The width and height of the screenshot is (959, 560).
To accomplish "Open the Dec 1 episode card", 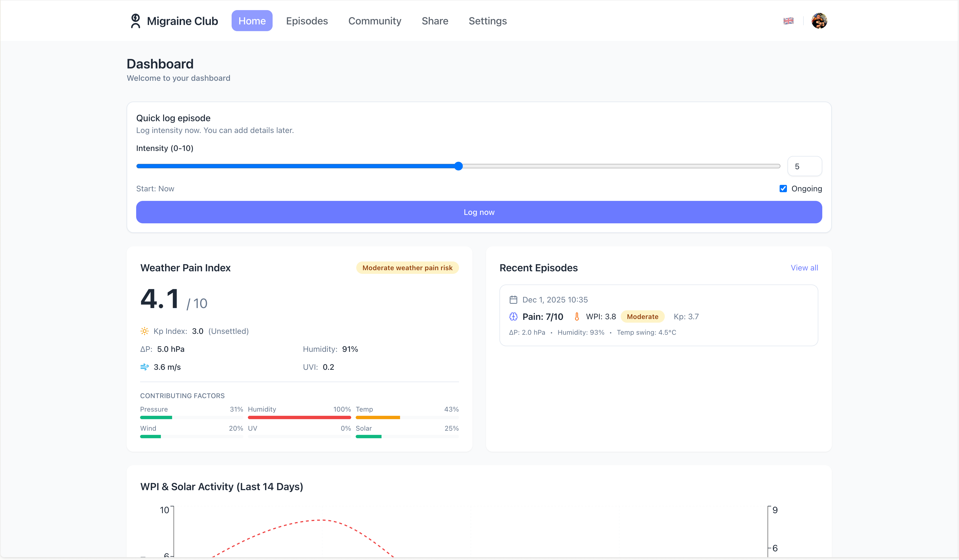I will click(658, 316).
